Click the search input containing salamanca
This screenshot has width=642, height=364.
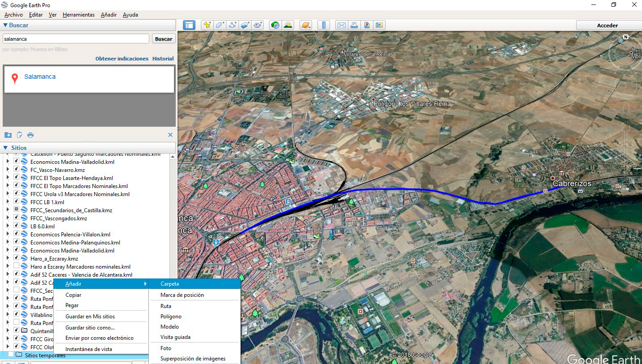pos(76,39)
